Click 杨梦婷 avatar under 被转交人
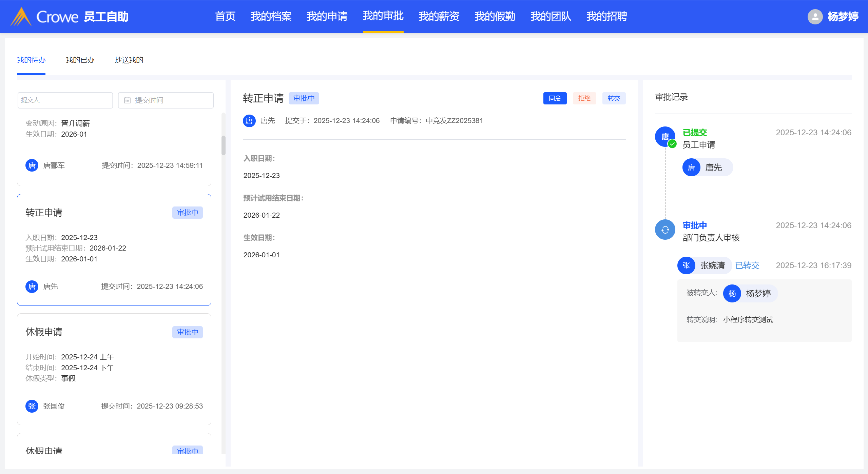The height and width of the screenshot is (474, 868). pos(732,294)
